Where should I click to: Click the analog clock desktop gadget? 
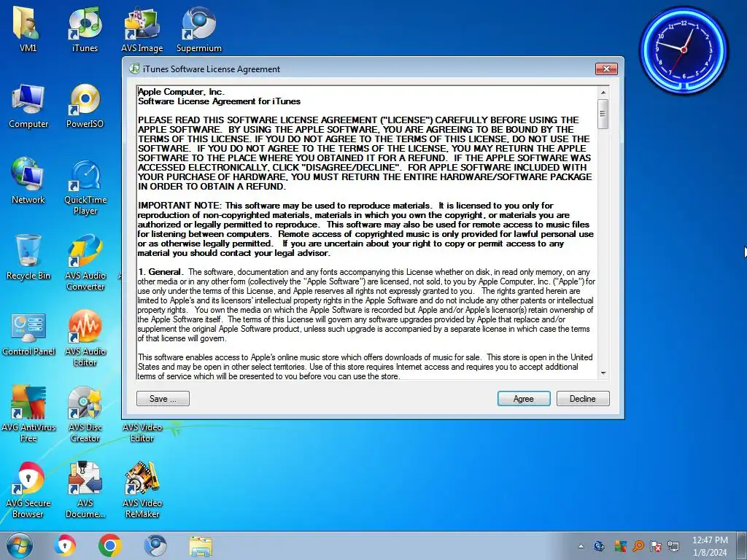tap(684, 50)
